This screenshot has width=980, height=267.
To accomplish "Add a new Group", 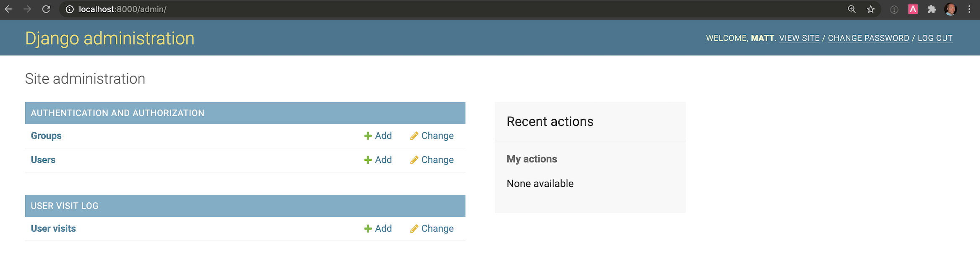I will pos(378,136).
